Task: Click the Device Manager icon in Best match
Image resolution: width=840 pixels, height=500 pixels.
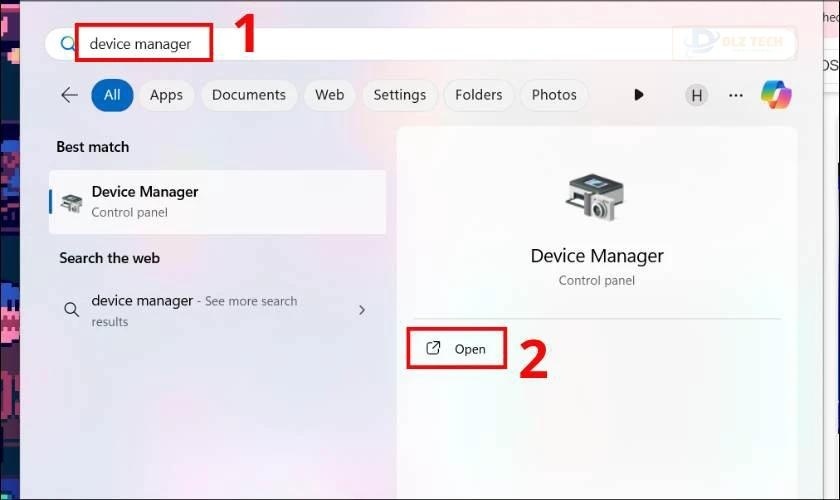Action: (71, 203)
